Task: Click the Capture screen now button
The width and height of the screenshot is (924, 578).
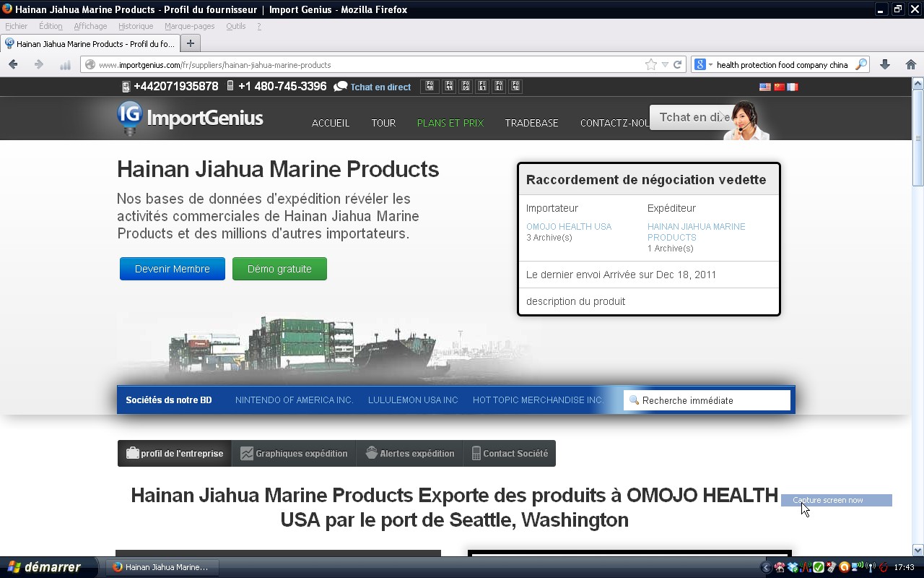Action: 836,500
